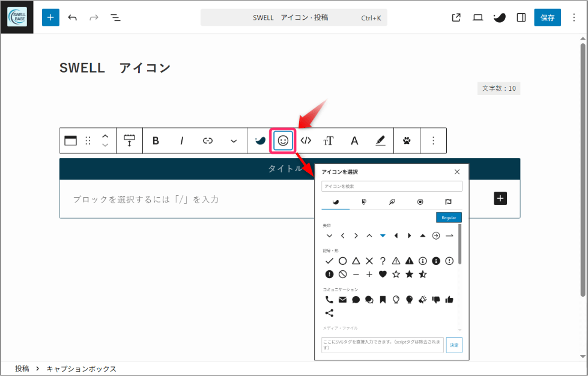The image size is (588, 376).
Task: Toggle bold formatting
Action: [156, 141]
